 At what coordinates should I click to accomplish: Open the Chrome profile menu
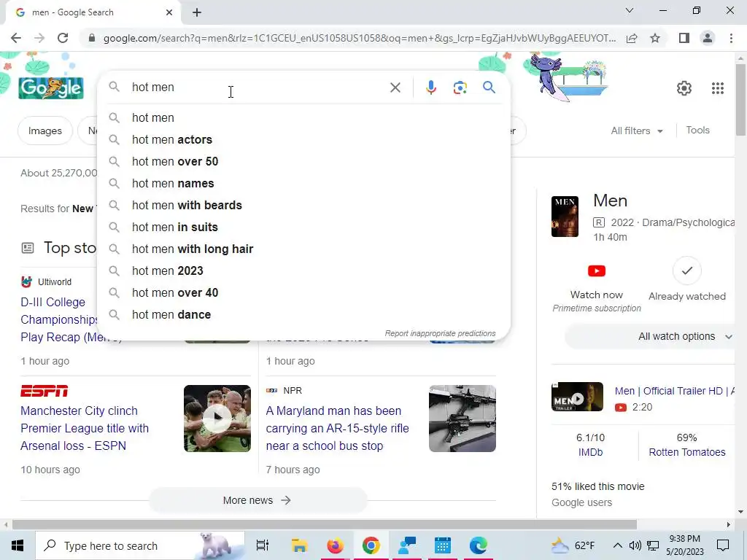pos(708,38)
